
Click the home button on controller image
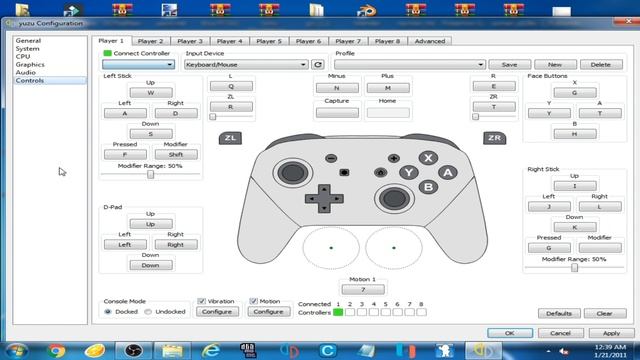point(380,173)
